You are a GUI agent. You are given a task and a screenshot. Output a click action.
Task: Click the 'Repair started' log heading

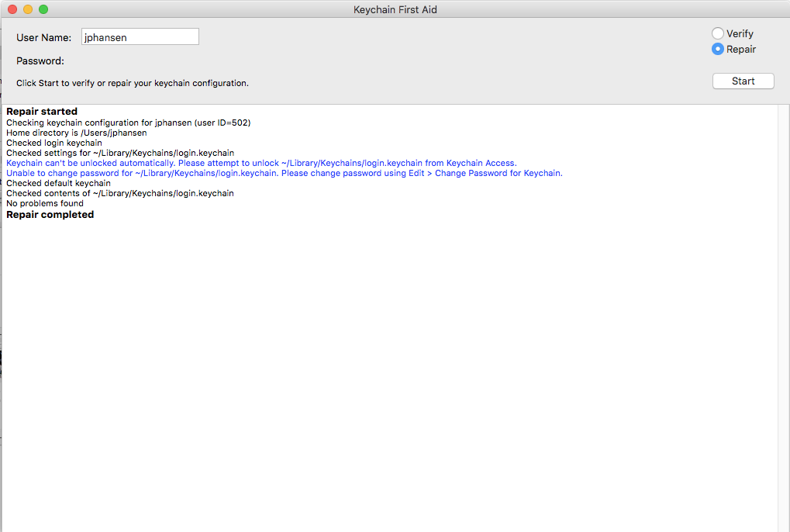point(42,112)
